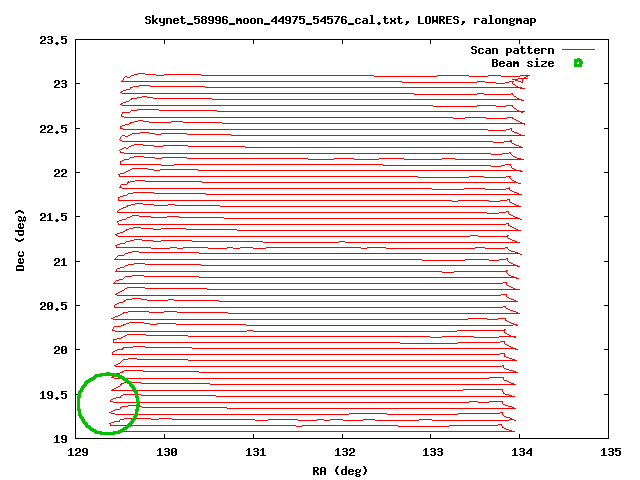
Task: Click the x-axis tick label 130
Action: (167, 452)
